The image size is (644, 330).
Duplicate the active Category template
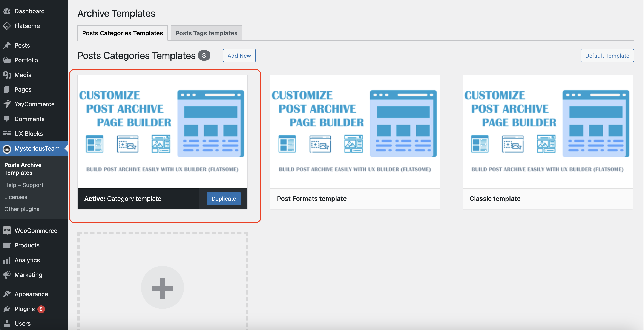(224, 199)
